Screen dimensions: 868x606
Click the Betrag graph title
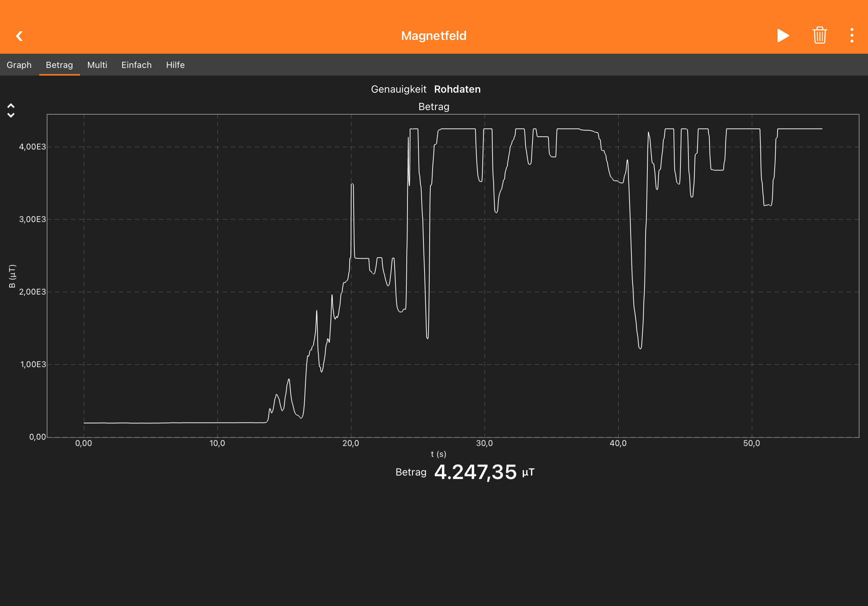tap(434, 106)
